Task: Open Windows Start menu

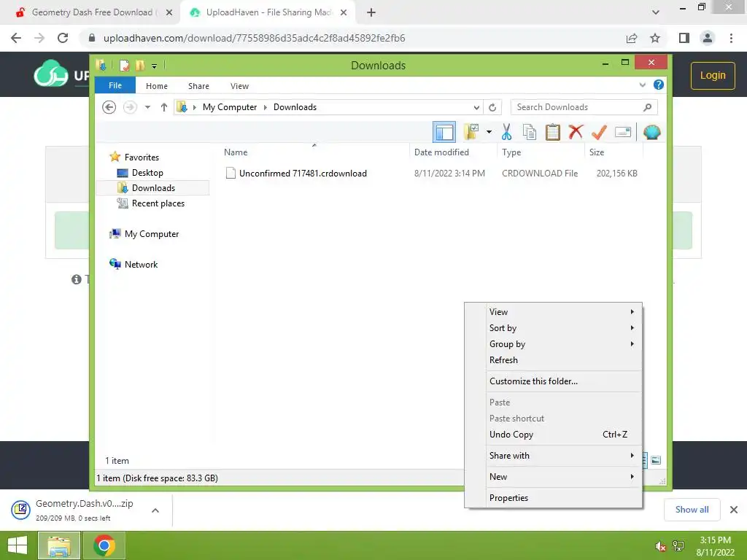Action: (x=18, y=545)
